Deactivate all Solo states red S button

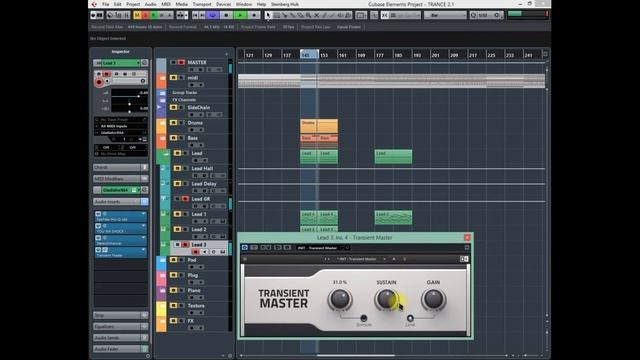(145, 15)
